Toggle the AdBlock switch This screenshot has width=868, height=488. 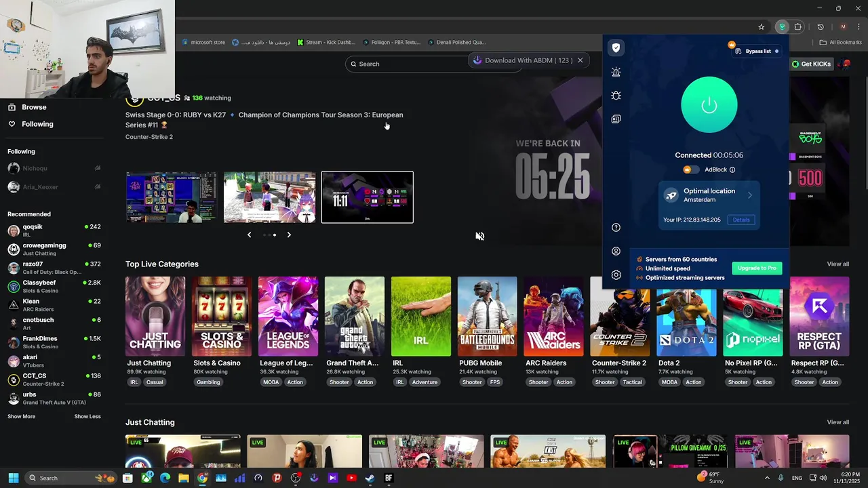pyautogui.click(x=690, y=170)
